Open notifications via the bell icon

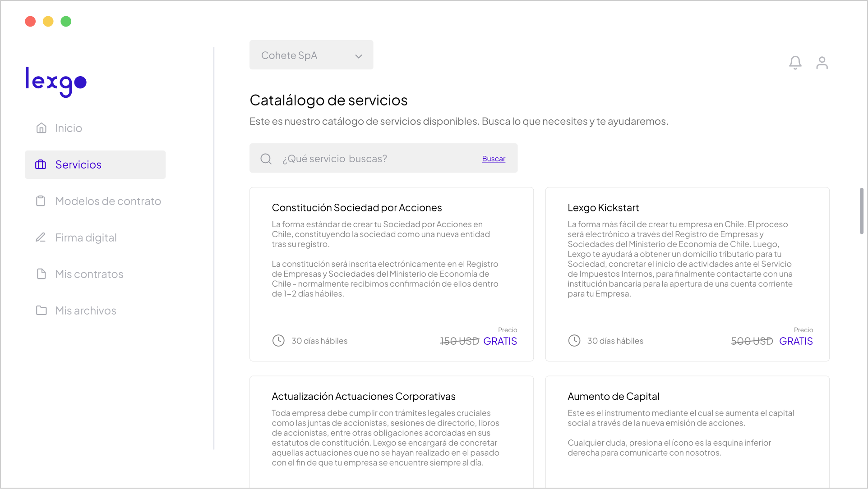pyautogui.click(x=795, y=63)
